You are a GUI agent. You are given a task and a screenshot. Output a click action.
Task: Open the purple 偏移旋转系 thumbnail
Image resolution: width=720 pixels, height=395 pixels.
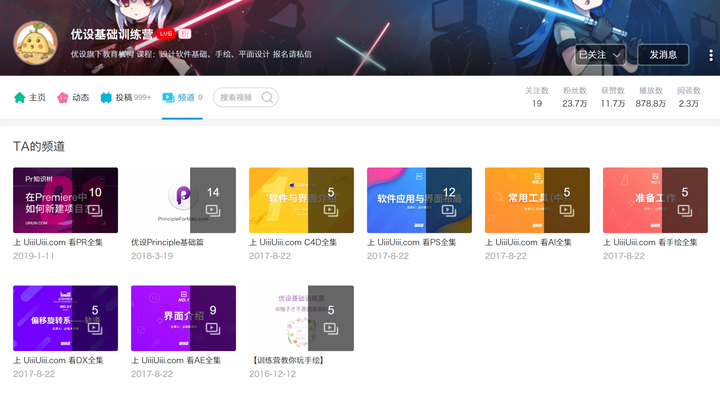(x=66, y=318)
